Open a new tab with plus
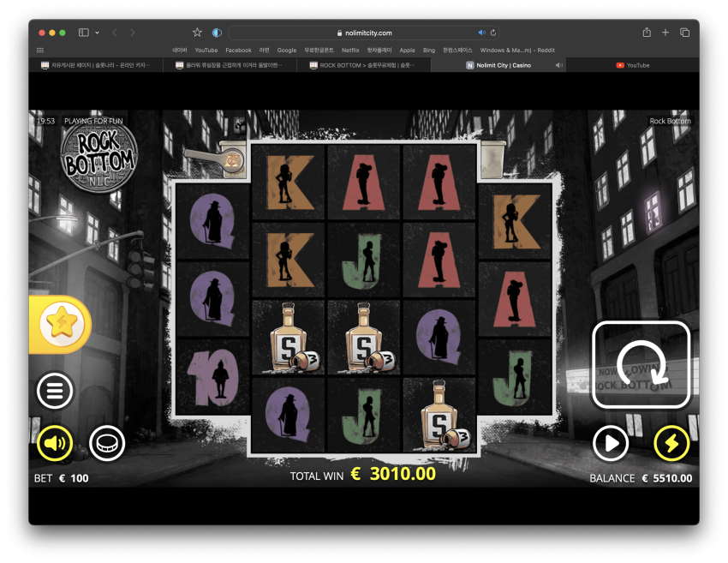Screen dimensions: 728x563 665,32
